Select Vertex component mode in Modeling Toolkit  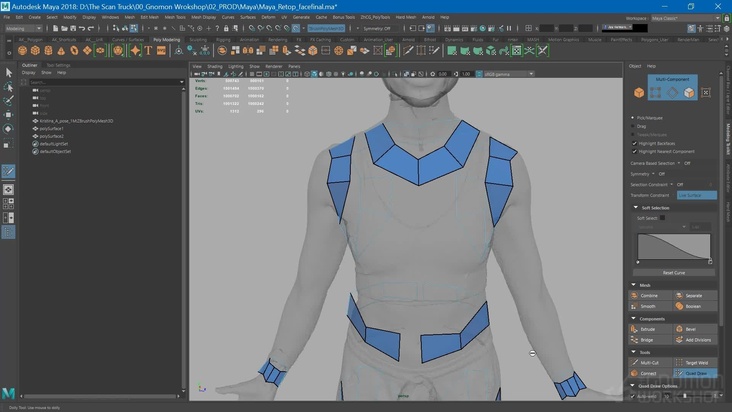[655, 93]
